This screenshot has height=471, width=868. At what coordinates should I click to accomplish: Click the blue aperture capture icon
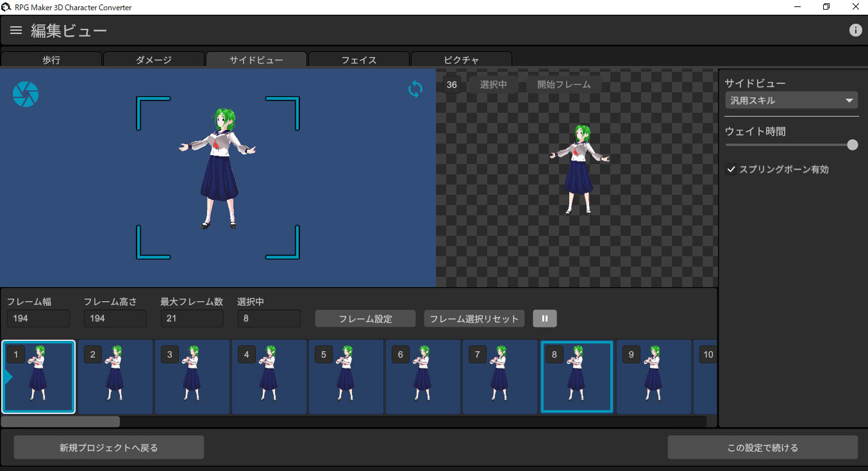pyautogui.click(x=26, y=94)
